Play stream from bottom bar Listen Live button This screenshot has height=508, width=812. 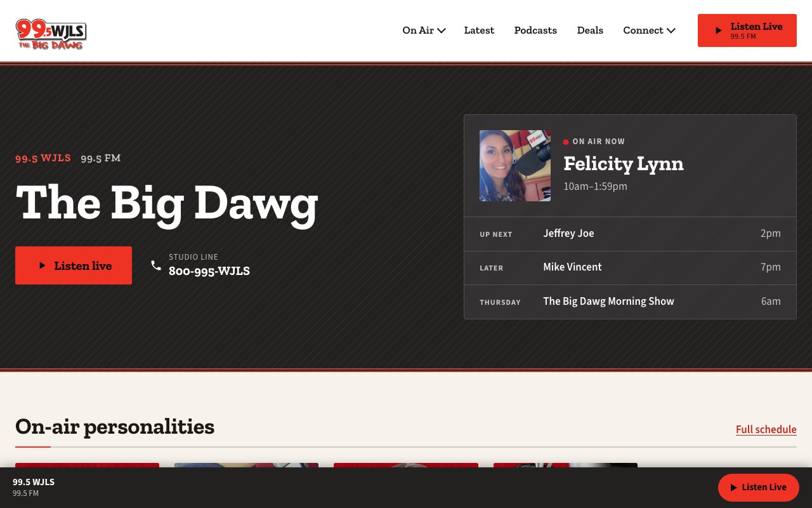click(759, 488)
